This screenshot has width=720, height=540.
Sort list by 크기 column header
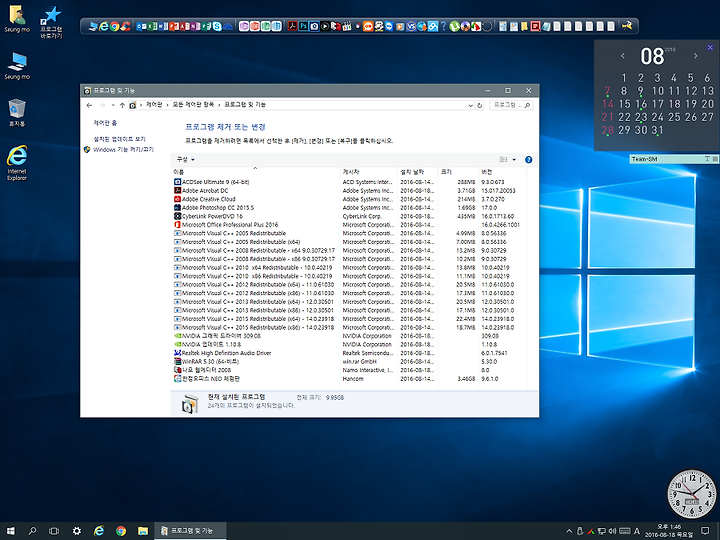[458, 172]
